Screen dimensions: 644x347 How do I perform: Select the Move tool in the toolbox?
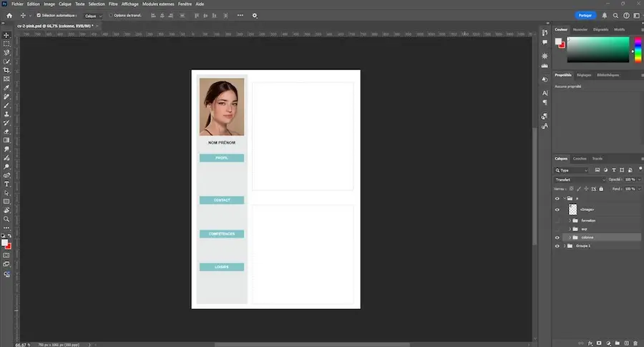(6, 35)
